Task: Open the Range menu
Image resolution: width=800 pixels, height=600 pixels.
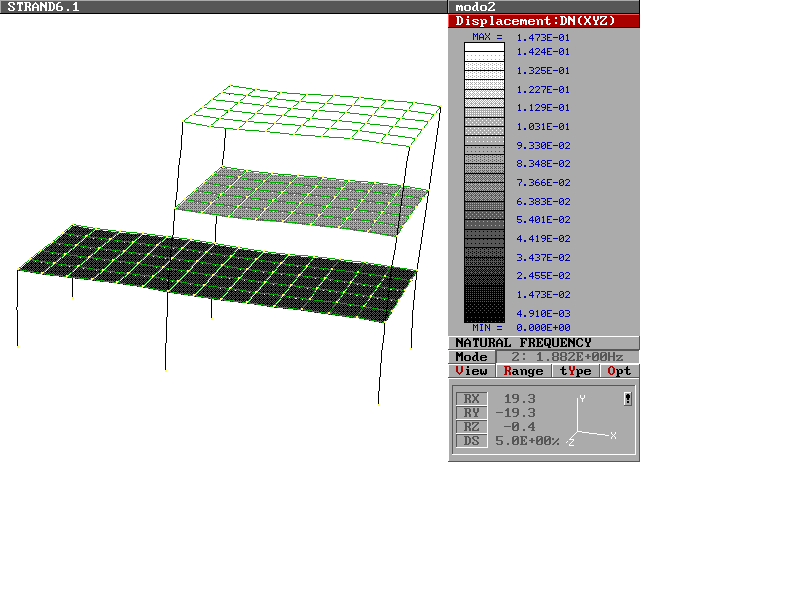Action: click(x=523, y=371)
